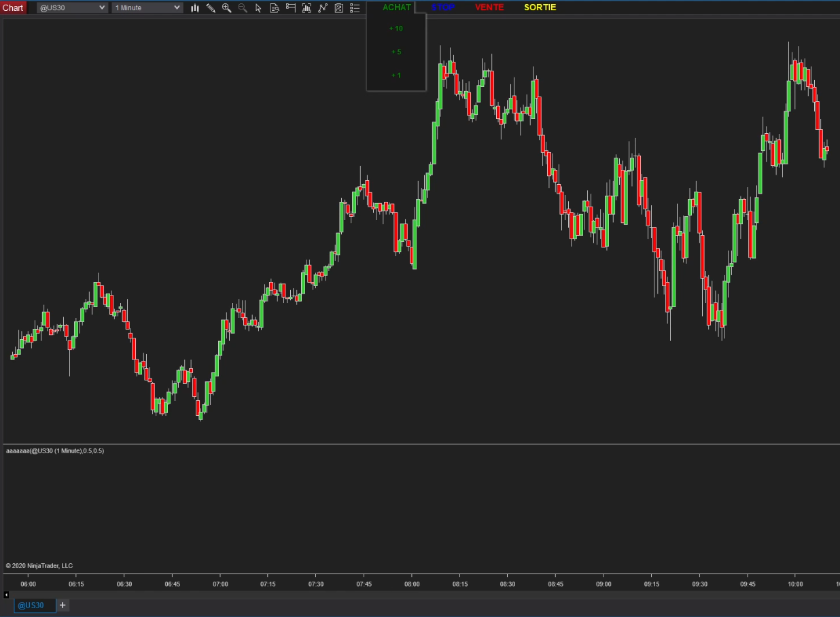This screenshot has width=840, height=617.
Task: Add a new chart tab with plus
Action: tap(63, 605)
